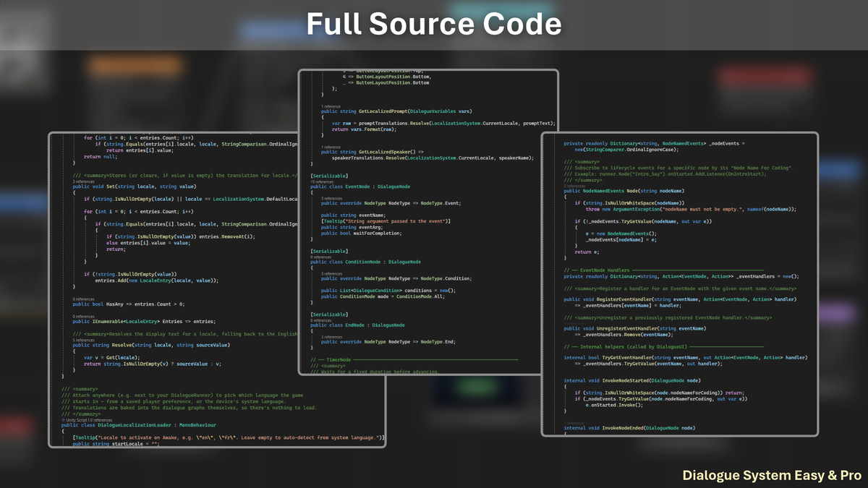Click the "e = new NodeNamedEvents();" line
Screen dimensions: 868x488
621,233
